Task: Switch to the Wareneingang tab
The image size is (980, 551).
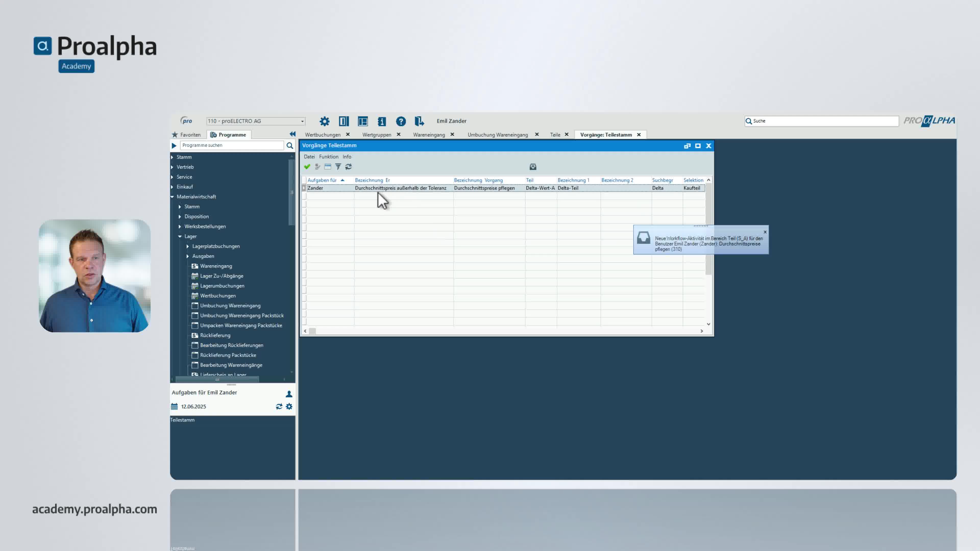Action: coord(429,135)
